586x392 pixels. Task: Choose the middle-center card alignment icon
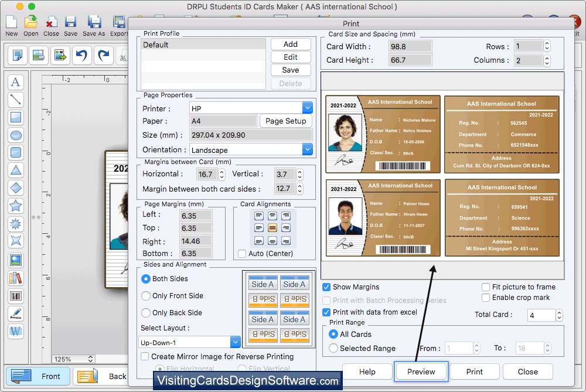tap(272, 227)
